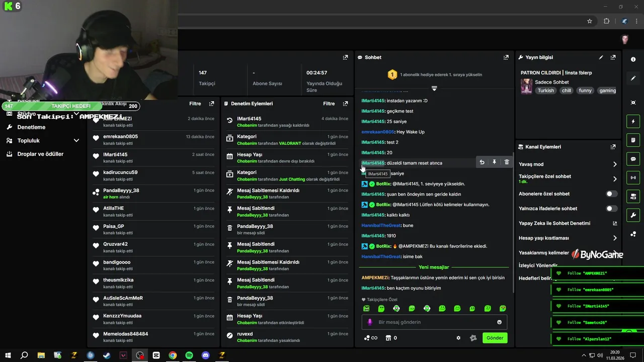Select PandaBeyyy_38 air horn event row
The height and width of the screenshot is (362, 644).
coord(154,193)
